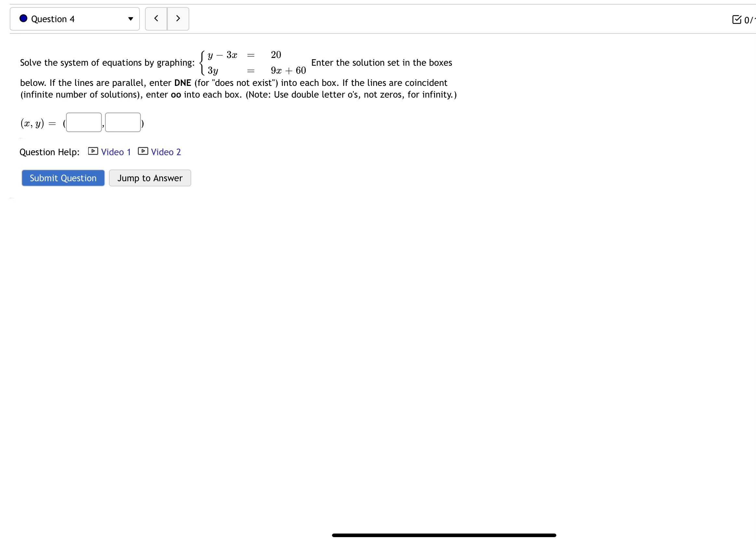Click the Video 2 play icon
This screenshot has width=756, height=542.
click(143, 151)
